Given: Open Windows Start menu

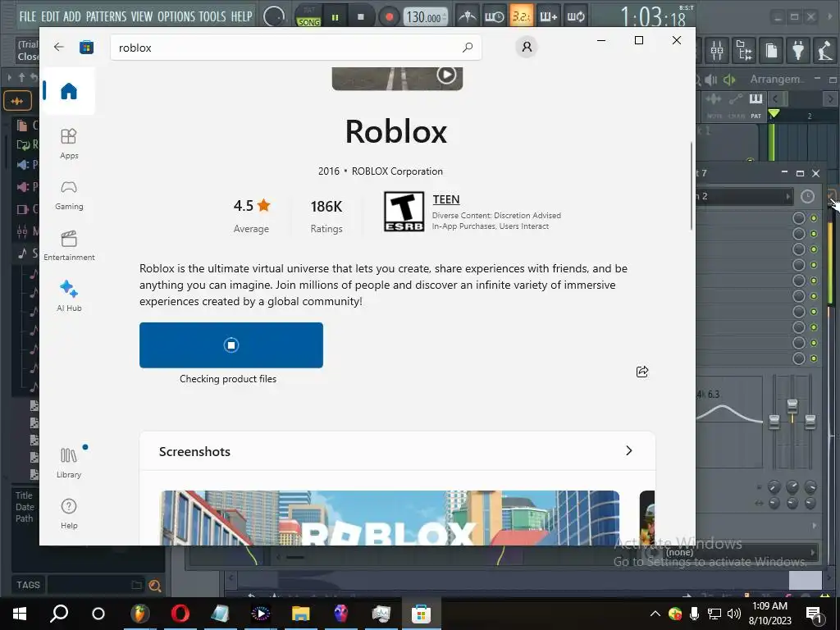Looking at the screenshot, I should point(20,614).
